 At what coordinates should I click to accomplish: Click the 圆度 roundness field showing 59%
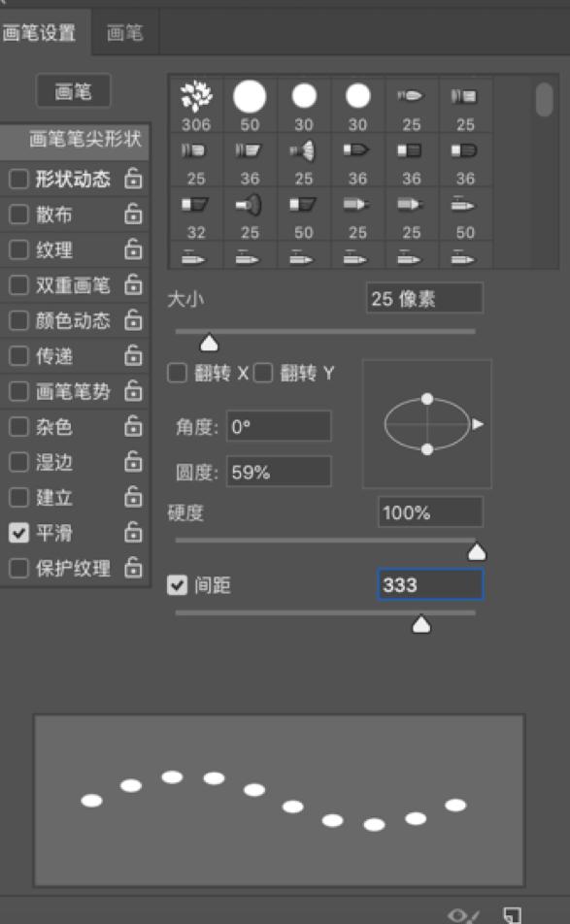(x=279, y=472)
